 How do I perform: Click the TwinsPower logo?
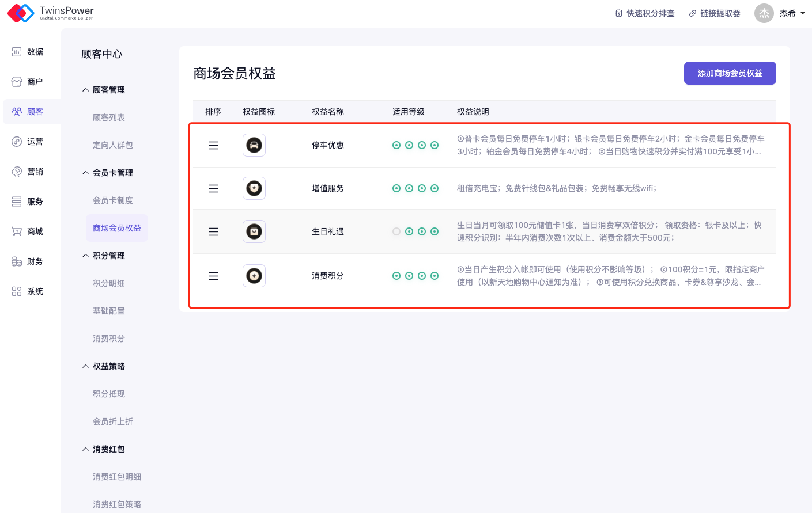pos(51,13)
